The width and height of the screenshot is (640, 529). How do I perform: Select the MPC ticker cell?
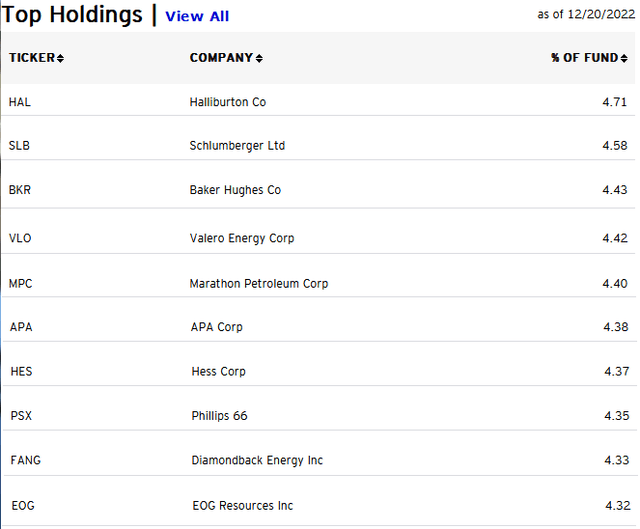(x=20, y=283)
